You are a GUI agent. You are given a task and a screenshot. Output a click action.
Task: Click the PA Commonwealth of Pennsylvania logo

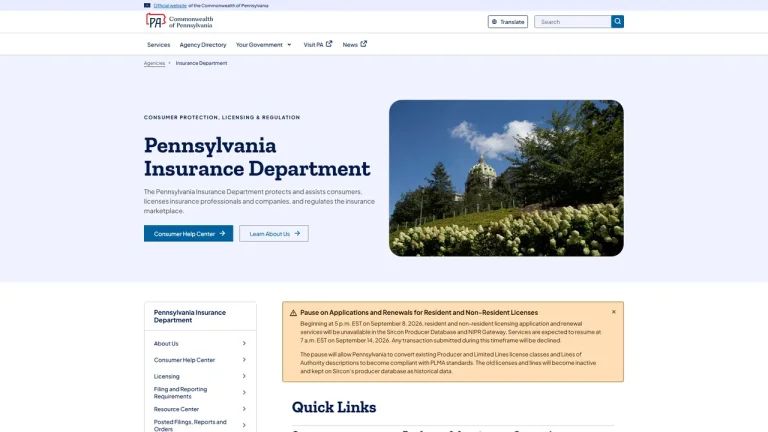pyautogui.click(x=179, y=22)
